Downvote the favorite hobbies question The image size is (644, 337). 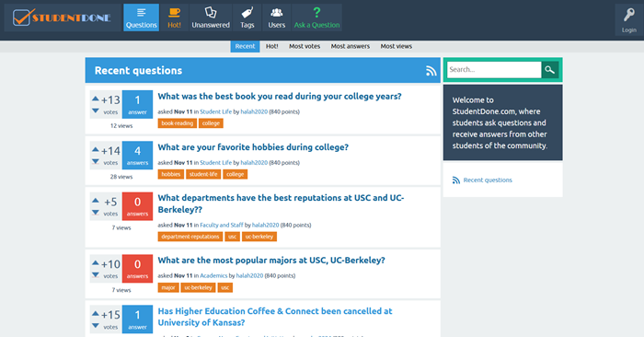click(x=96, y=162)
